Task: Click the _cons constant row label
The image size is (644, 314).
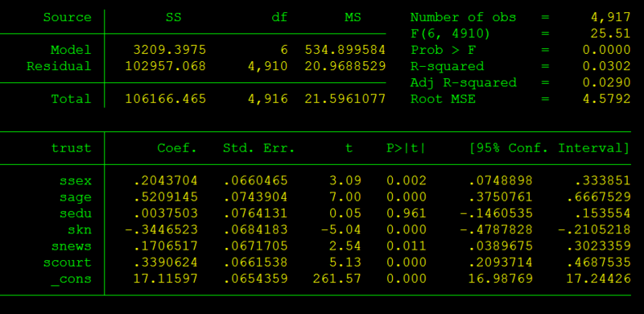Action: tap(71, 279)
